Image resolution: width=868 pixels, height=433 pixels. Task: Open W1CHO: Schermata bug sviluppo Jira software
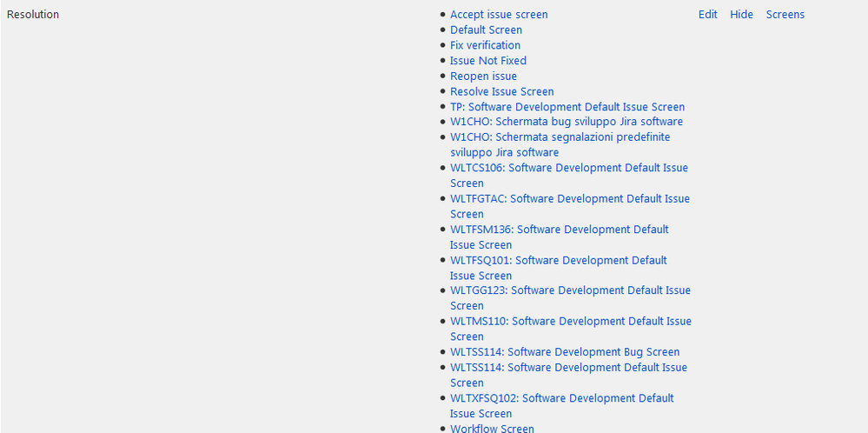coord(567,122)
